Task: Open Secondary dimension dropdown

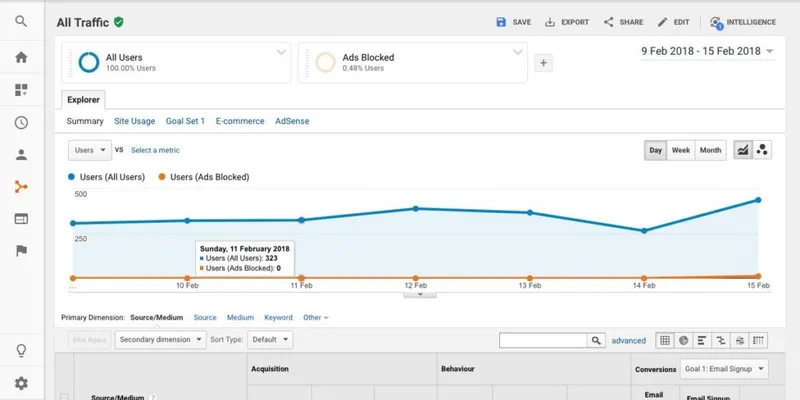Action: coord(161,340)
